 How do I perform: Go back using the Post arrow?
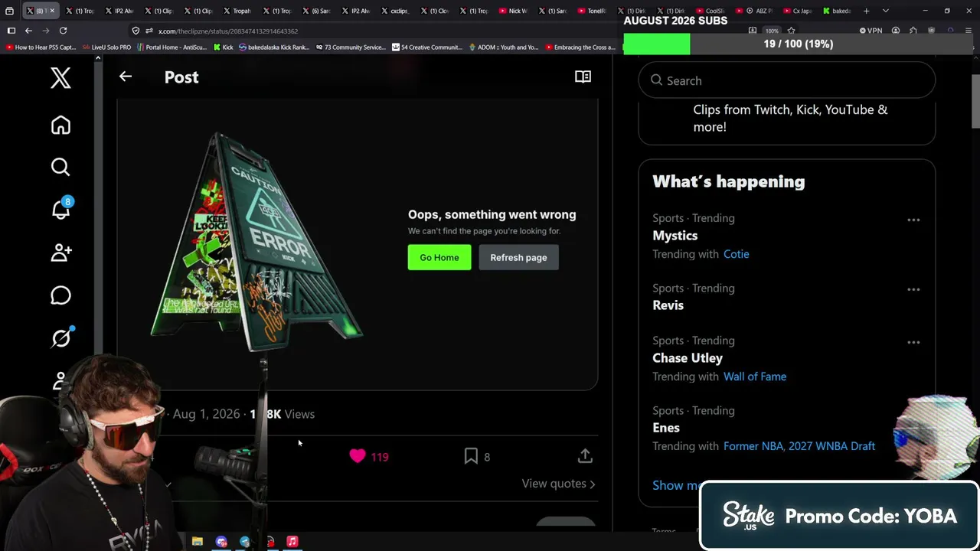coord(126,77)
